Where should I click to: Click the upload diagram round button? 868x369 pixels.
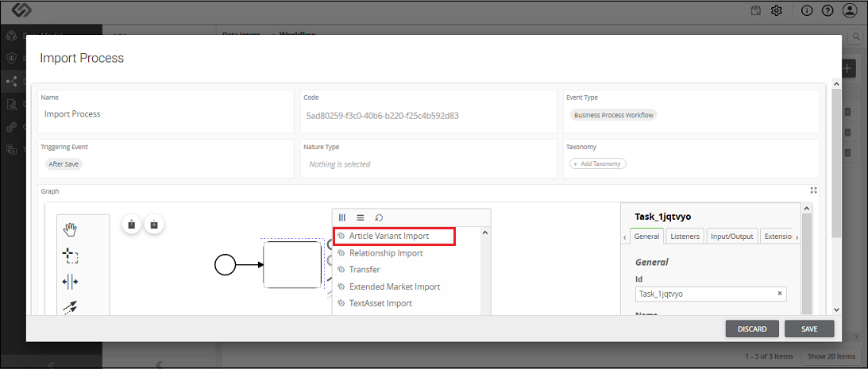pos(131,225)
